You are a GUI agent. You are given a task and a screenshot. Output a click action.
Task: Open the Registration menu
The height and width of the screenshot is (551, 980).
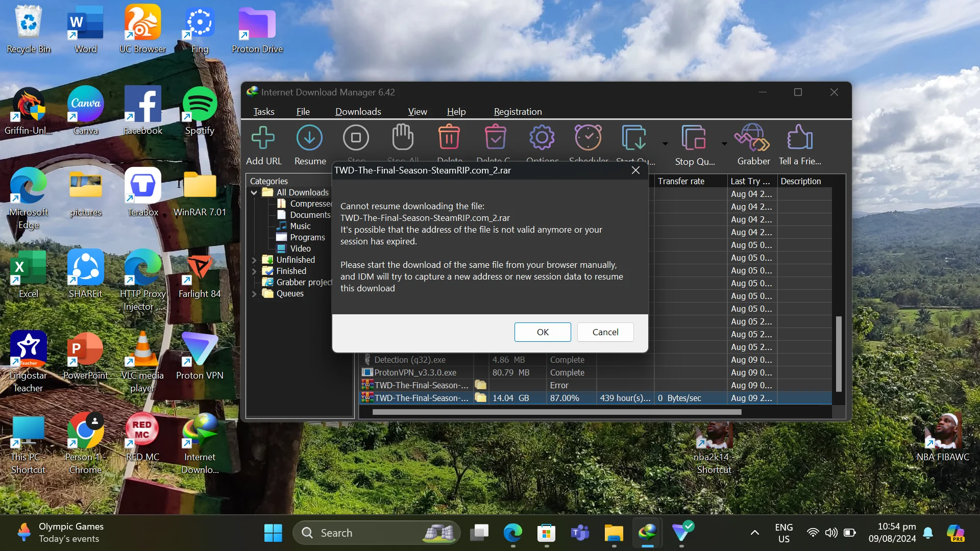[x=518, y=111]
